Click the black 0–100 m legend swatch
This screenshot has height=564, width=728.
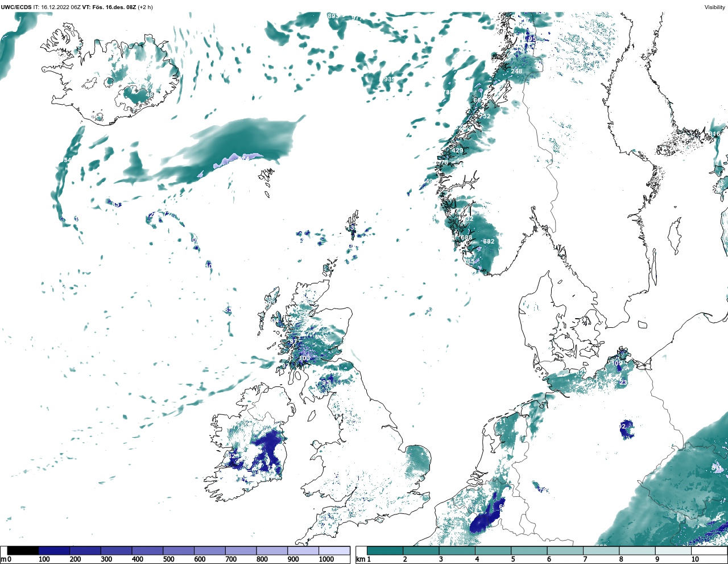[23, 551]
